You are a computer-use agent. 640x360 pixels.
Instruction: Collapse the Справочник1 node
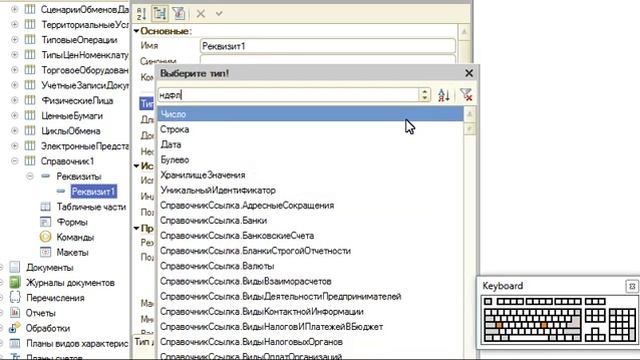click(15, 161)
